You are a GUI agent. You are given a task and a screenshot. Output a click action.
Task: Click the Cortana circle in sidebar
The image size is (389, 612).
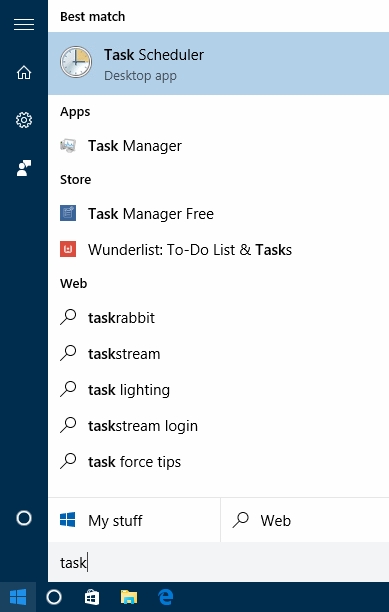click(24, 518)
